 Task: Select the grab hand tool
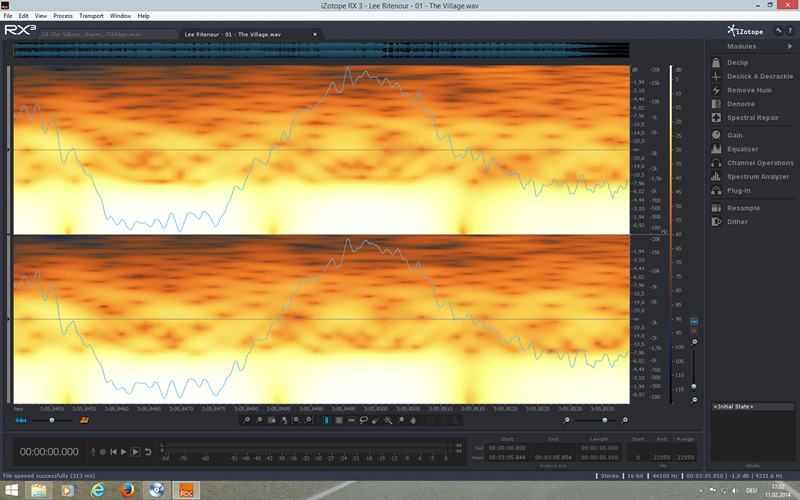point(413,420)
